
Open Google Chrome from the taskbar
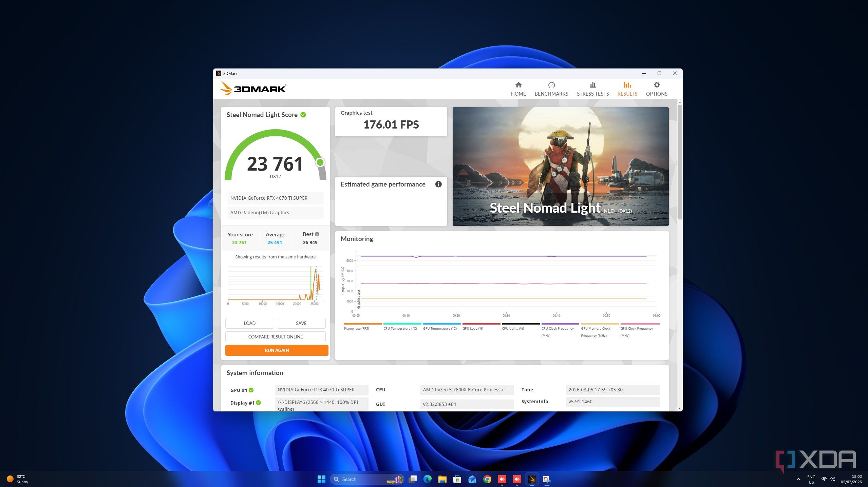pos(487,479)
